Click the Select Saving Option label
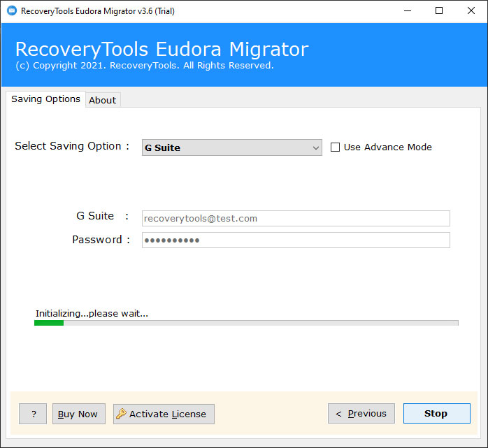488x448 pixels. [72, 146]
